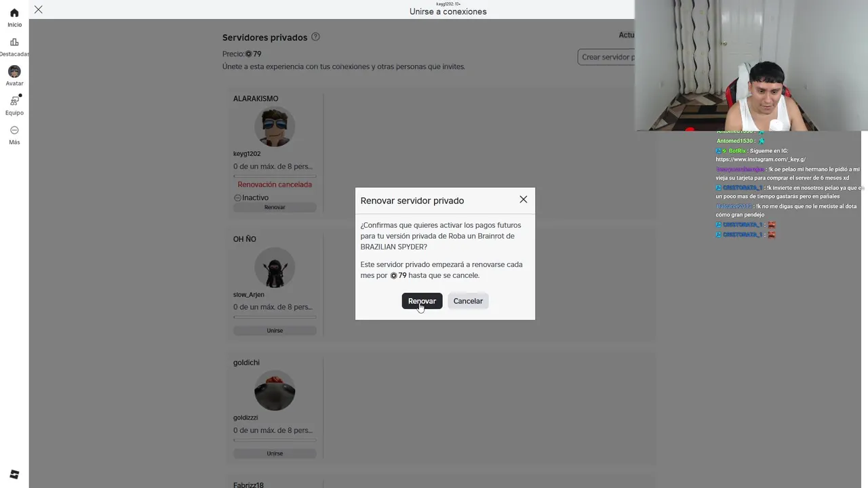The height and width of the screenshot is (488, 868).
Task: Click Unirse for OH ÑO server
Action: click(x=275, y=331)
